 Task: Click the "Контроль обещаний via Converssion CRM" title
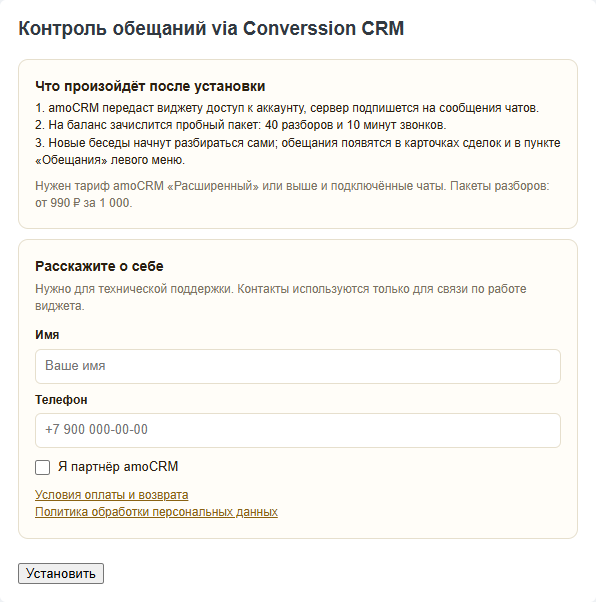211,28
